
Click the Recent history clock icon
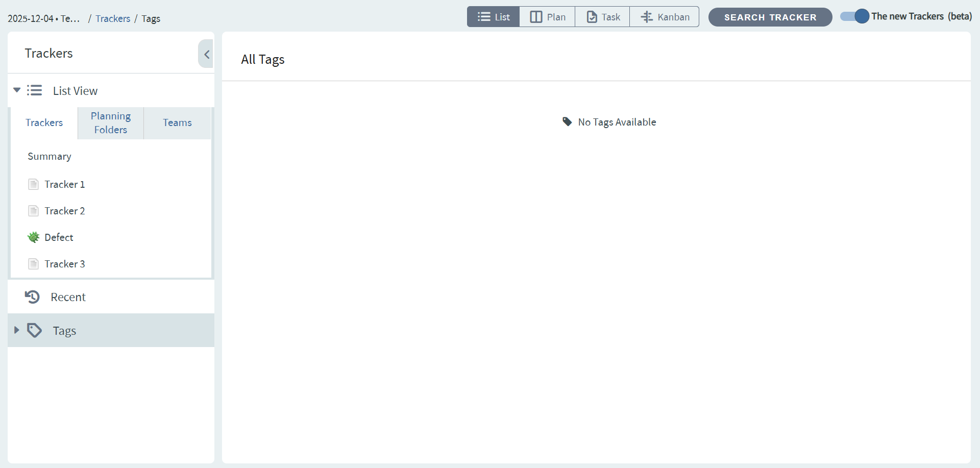coord(32,297)
